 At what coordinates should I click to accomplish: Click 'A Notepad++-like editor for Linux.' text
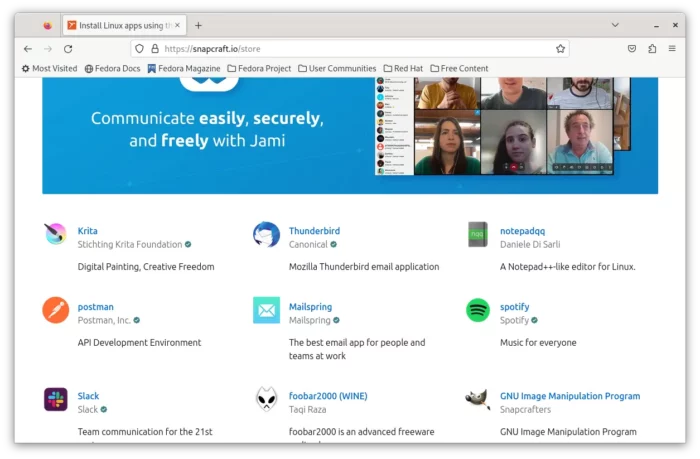pos(567,267)
